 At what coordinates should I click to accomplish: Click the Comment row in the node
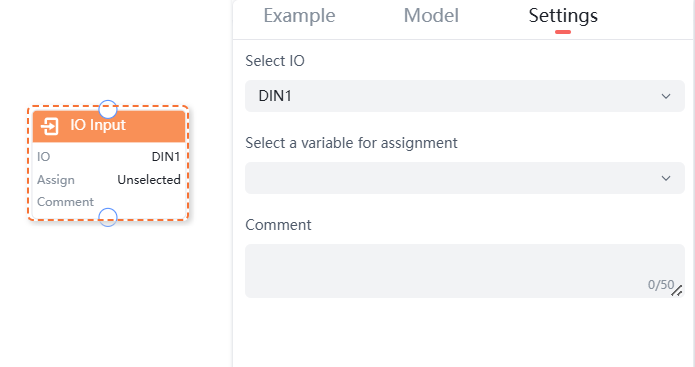109,202
